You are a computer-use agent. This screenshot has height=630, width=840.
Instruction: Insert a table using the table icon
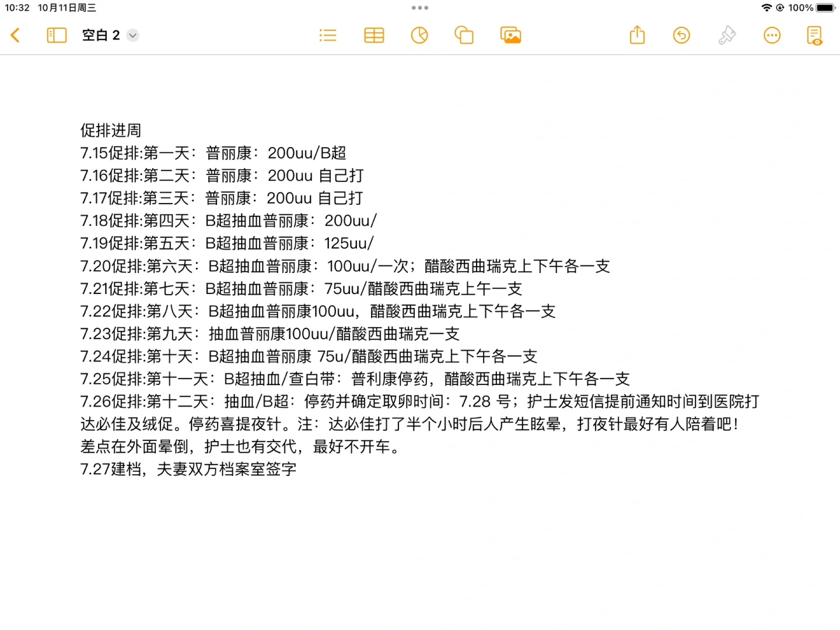point(374,36)
